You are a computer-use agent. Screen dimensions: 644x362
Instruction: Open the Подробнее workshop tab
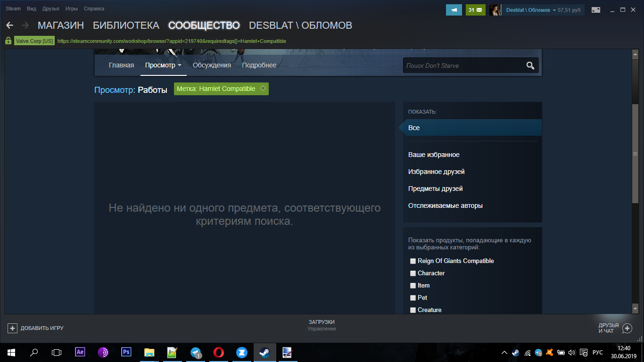point(259,66)
